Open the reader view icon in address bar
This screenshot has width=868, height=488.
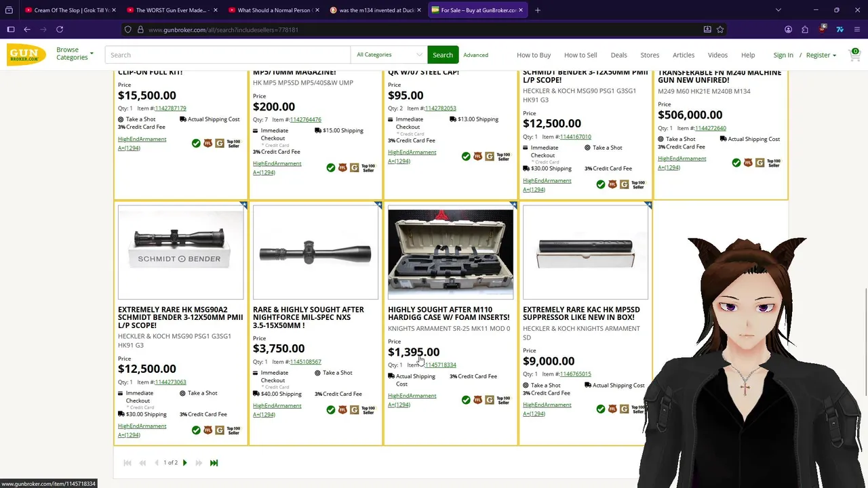click(707, 30)
